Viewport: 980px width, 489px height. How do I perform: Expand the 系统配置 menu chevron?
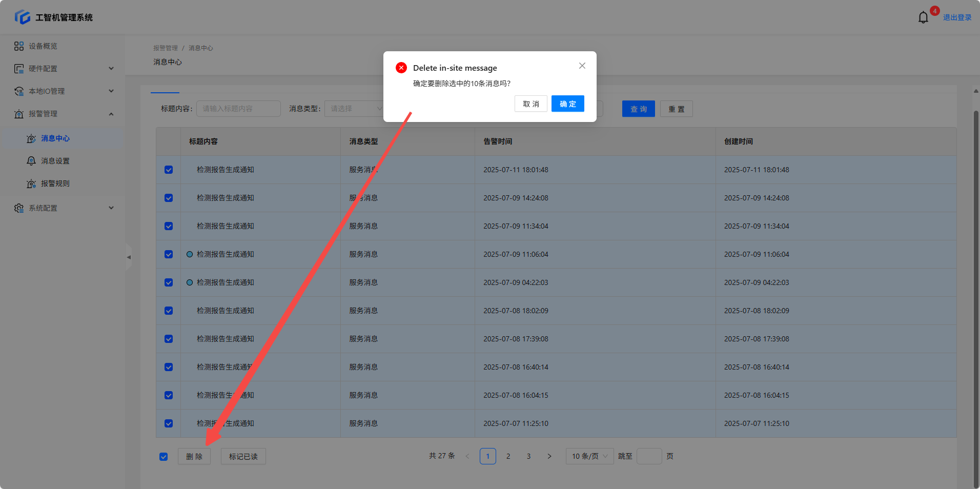coord(111,208)
